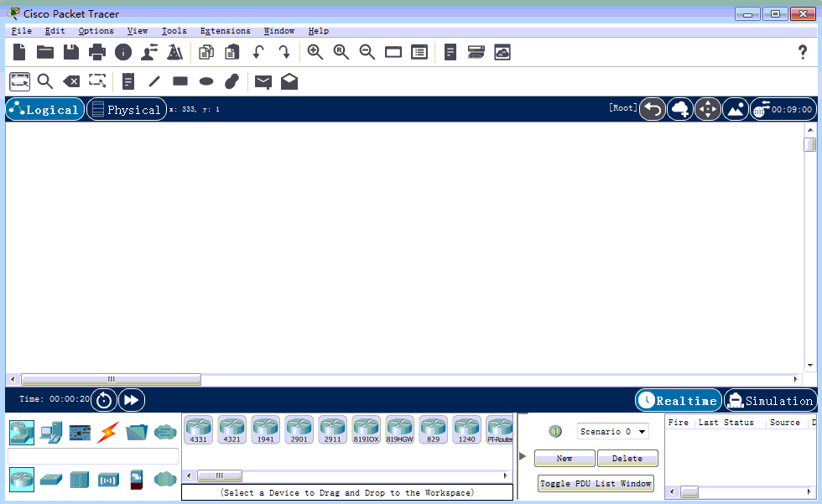The width and height of the screenshot is (822, 504).
Task: Choose the Place Note tool
Action: click(x=127, y=81)
